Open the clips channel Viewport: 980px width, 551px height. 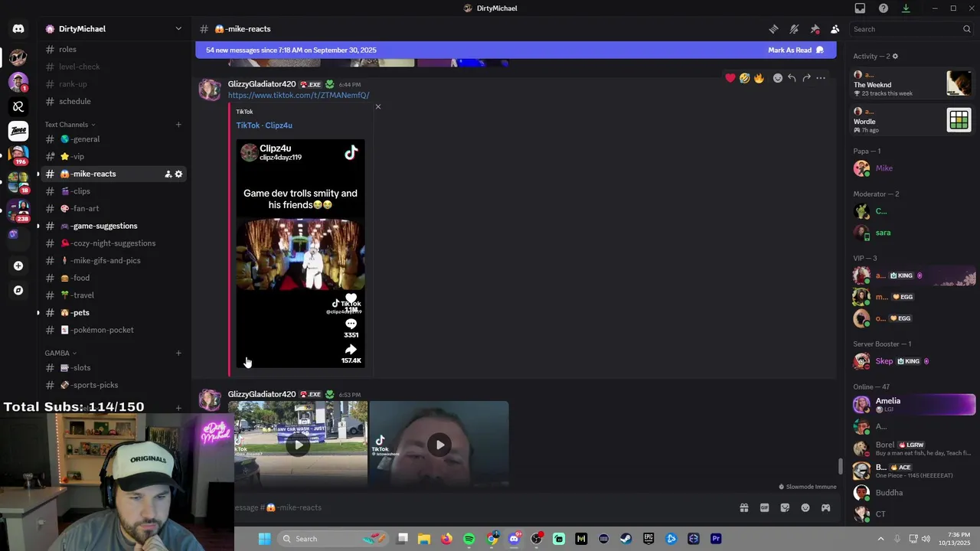[x=113, y=191]
